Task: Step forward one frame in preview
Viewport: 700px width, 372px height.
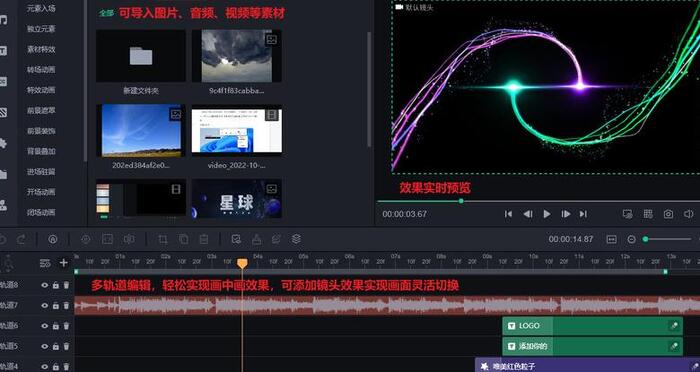Action: coord(566,214)
